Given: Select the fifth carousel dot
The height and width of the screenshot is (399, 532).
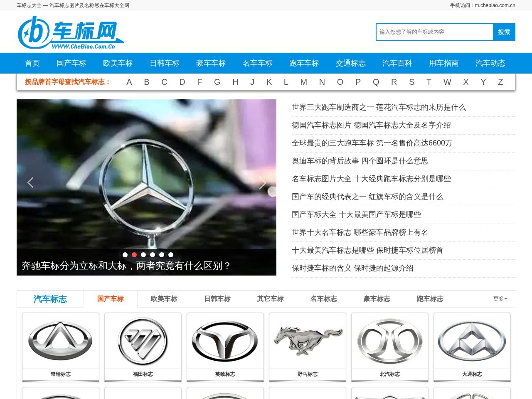Looking at the screenshot, I should (162, 255).
